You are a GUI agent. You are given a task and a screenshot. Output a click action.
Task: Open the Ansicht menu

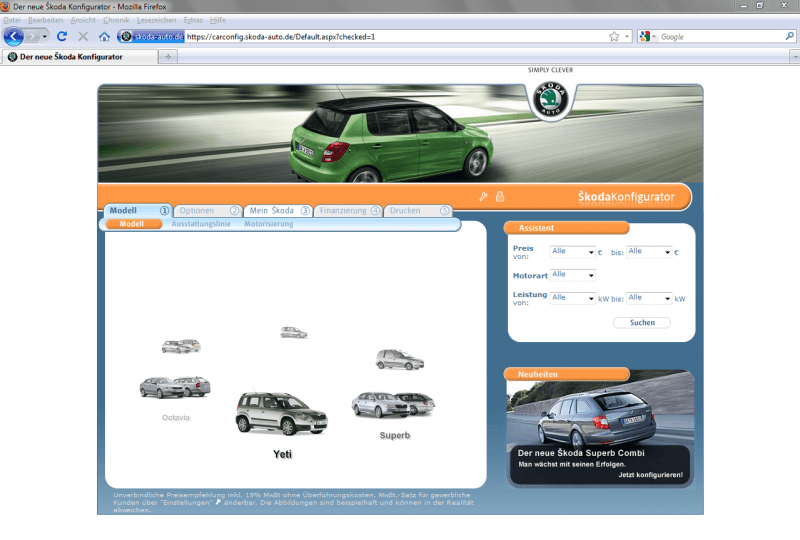pyautogui.click(x=83, y=20)
